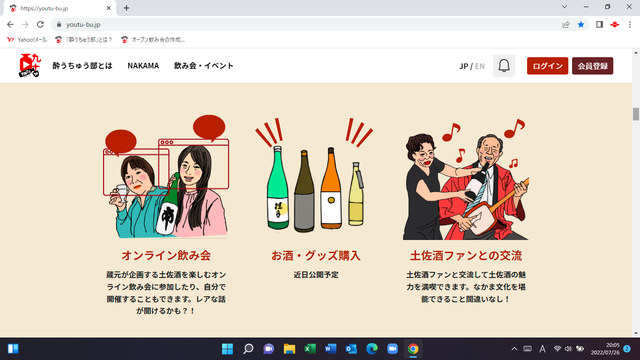Click the browser forward arrow
Viewport: 640px width, 360px height.
(25, 24)
